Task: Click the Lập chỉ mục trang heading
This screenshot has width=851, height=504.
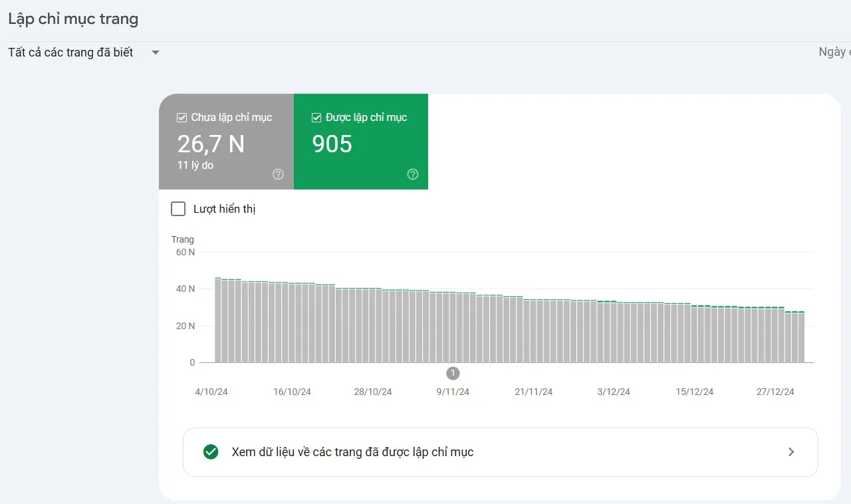Action: (73, 19)
